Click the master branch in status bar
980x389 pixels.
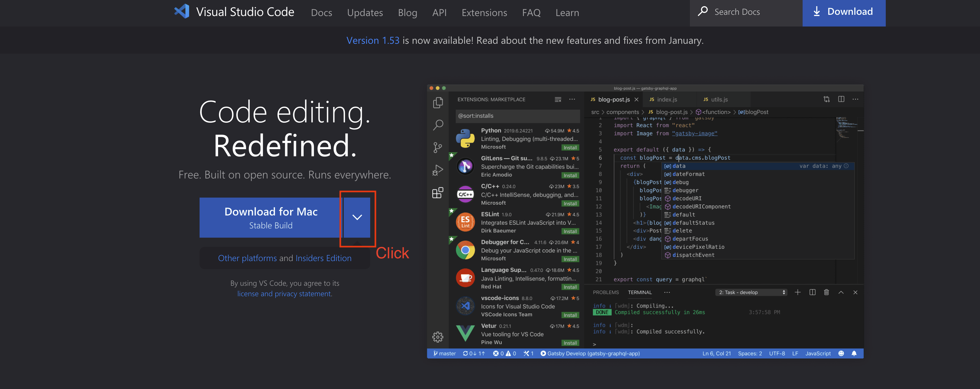click(x=444, y=353)
